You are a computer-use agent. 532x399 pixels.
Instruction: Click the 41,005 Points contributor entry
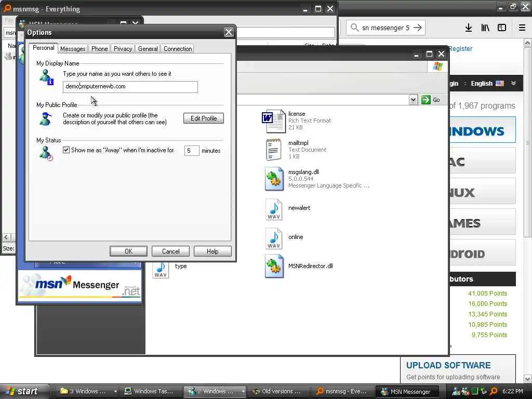coord(487,293)
